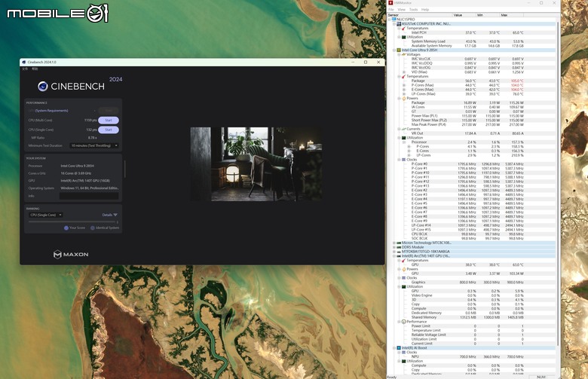Viewport: 588px width, 379px height.
Task: Click the Performance gauge icon under the Arc GPU
Action: tap(404, 322)
